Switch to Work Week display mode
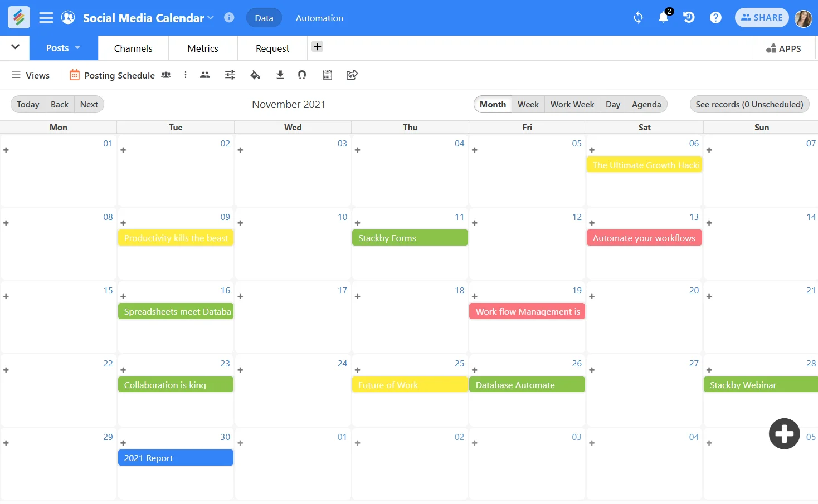Screen dimensions: 818x504 572,104
